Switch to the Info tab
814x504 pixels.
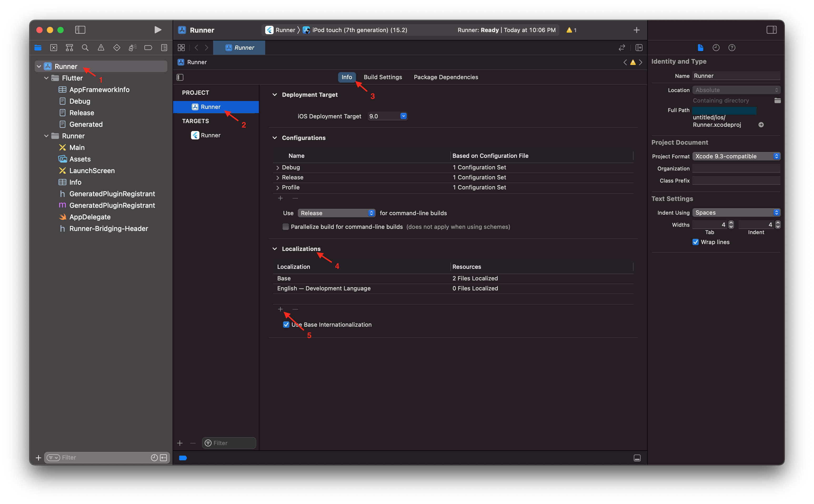point(347,77)
